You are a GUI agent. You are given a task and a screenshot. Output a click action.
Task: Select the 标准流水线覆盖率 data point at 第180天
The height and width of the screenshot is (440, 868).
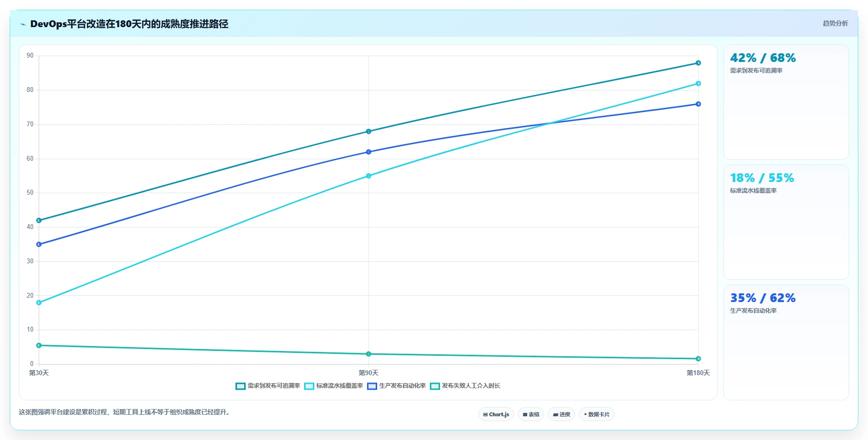pos(698,83)
